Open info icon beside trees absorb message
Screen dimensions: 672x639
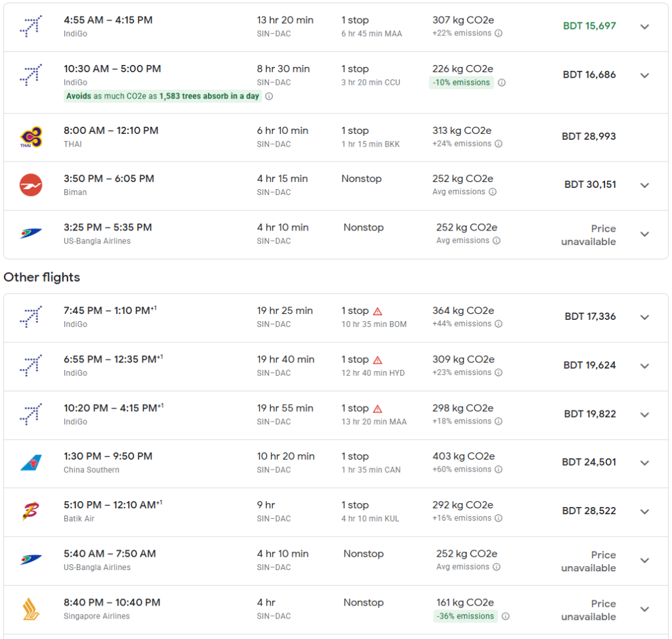[x=268, y=96]
